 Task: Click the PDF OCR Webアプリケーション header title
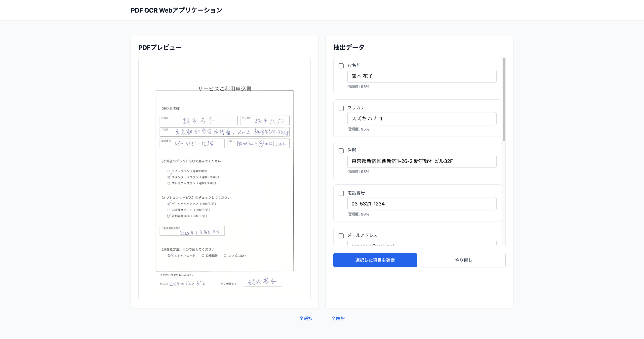pos(176,10)
